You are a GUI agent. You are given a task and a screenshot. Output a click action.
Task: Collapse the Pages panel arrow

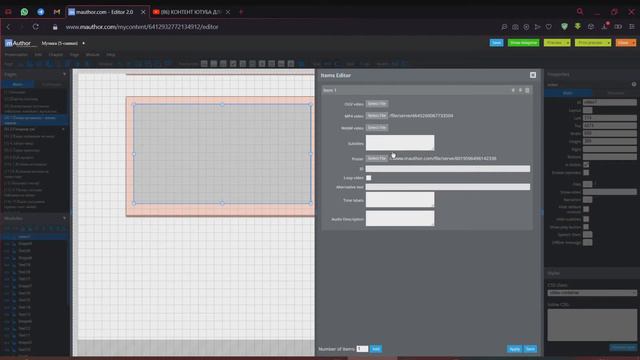(64, 74)
